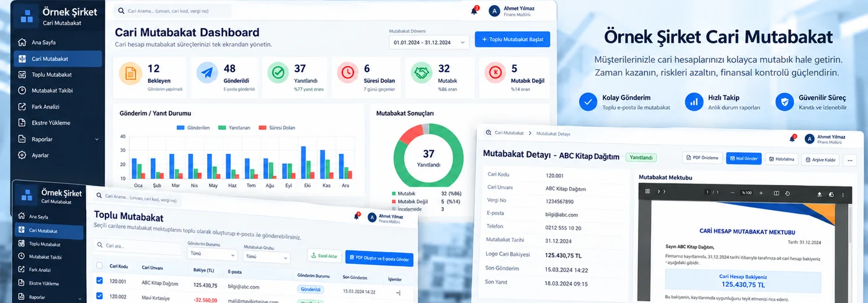Viewport: 868px width, 303px height.
Task: Click the Excel Aktar button
Action: pyautogui.click(x=324, y=256)
